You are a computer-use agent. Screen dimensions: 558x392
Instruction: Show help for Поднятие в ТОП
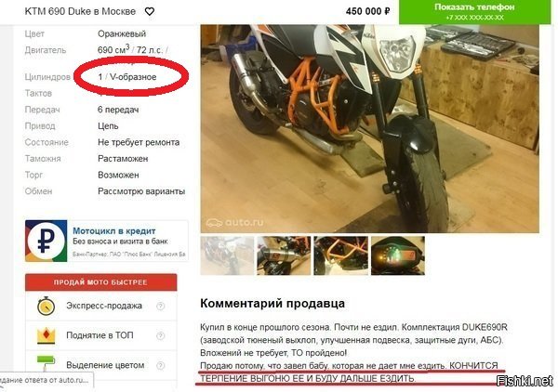coord(161,335)
